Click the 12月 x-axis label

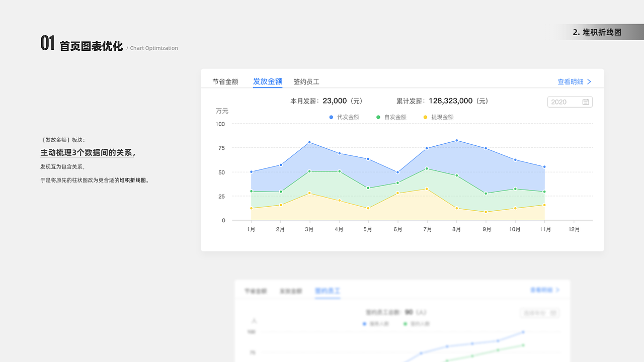click(x=574, y=229)
